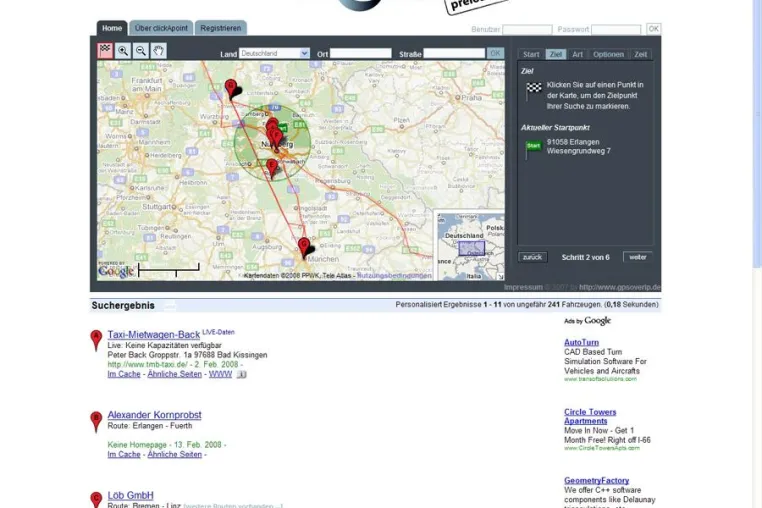
Task: Select the hand pan tool
Action: pyautogui.click(x=158, y=50)
